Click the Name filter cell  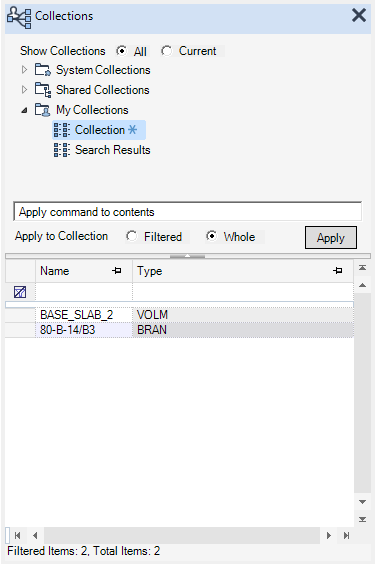tap(84, 292)
